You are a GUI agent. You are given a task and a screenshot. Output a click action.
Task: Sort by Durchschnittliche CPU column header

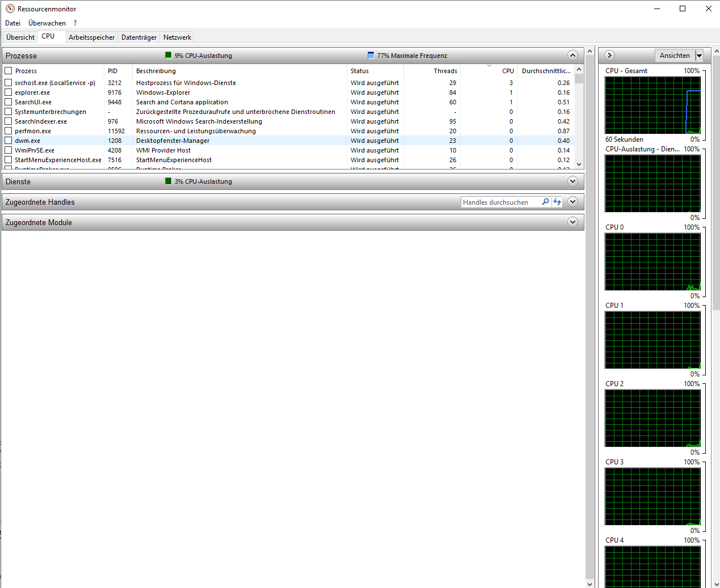(x=546, y=71)
